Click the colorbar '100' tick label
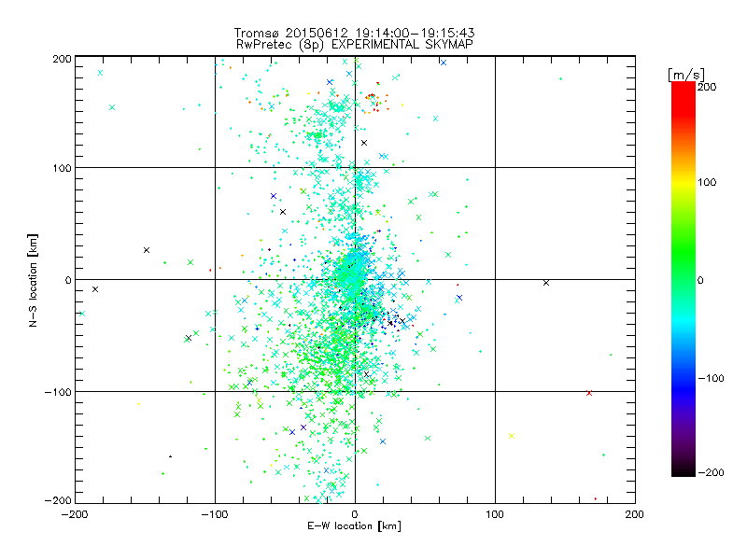This screenshot has height=560, width=747. tap(707, 182)
